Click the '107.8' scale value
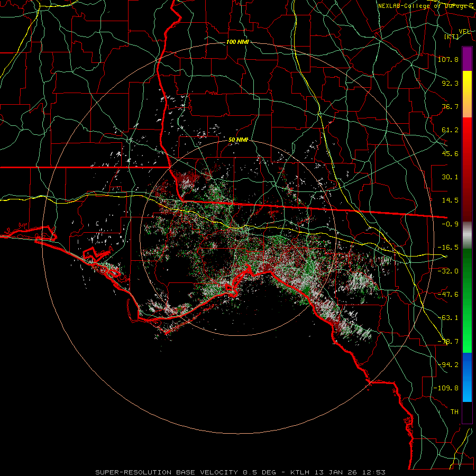This screenshot has width=476, height=476. 448,59
